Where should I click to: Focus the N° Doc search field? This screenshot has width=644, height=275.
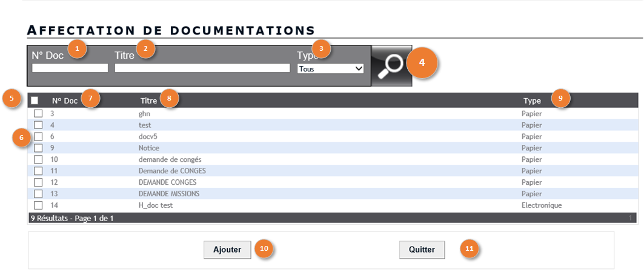[70, 68]
